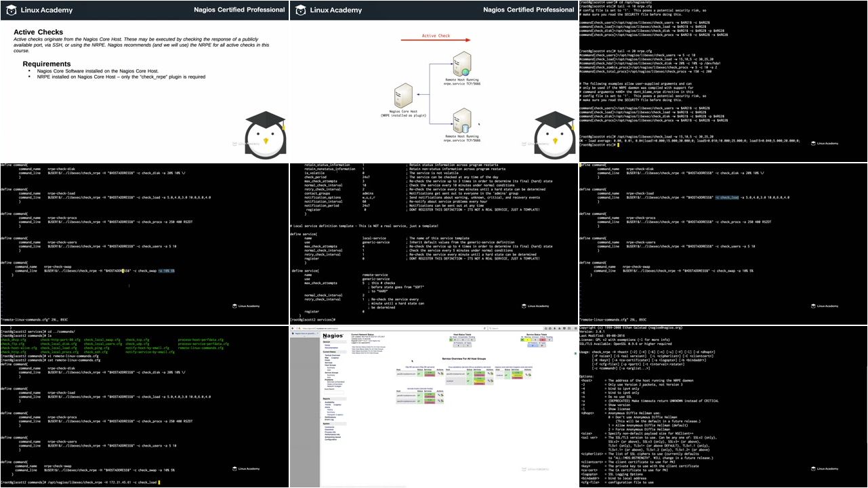Click check_ssh.cfg in the ls listing
This screenshot has width=868, height=488.
tap(96, 352)
